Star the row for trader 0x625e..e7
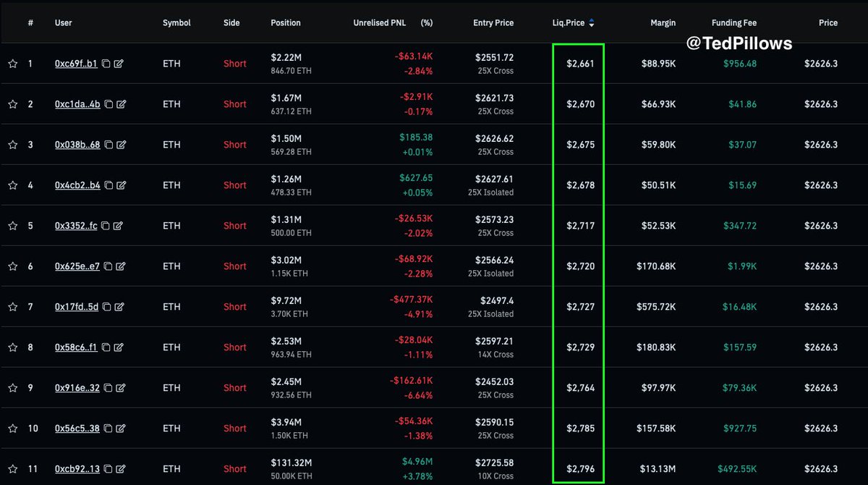 (12, 266)
